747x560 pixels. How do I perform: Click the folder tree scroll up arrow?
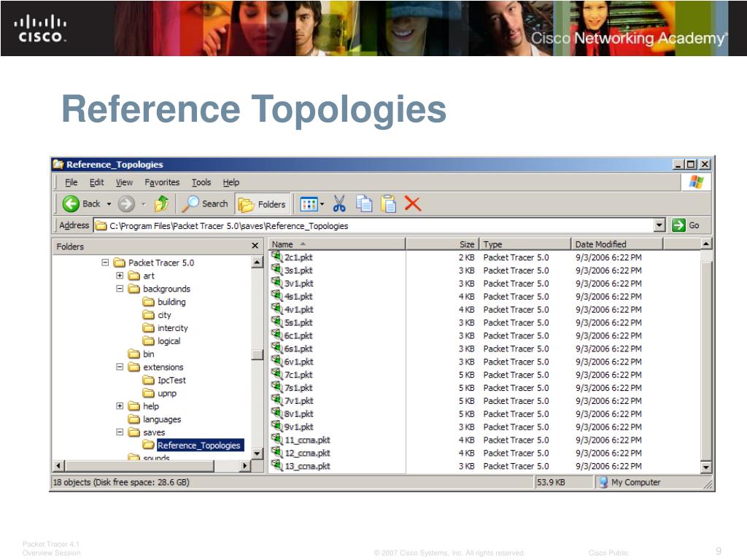[x=258, y=262]
